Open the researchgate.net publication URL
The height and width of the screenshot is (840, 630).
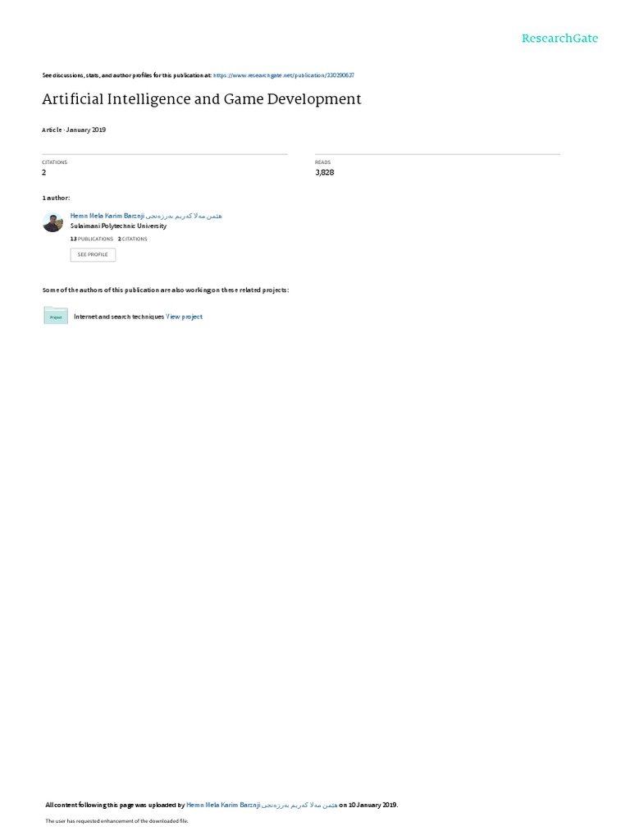283,75
